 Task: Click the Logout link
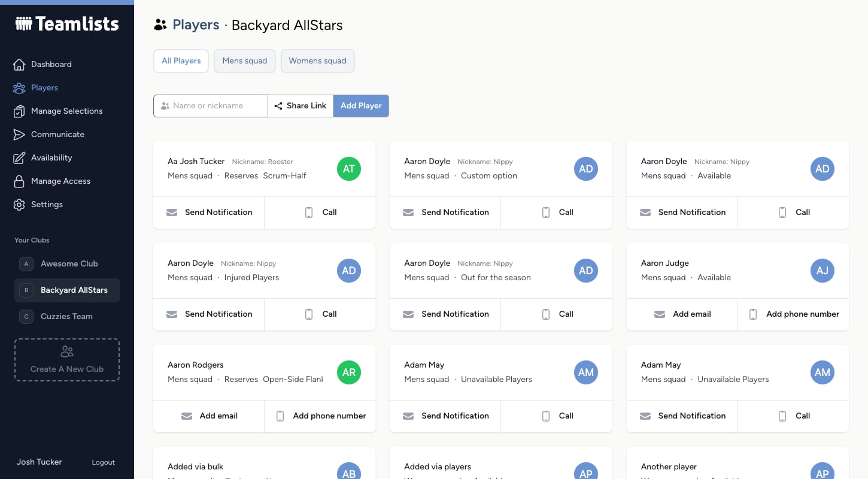point(103,462)
